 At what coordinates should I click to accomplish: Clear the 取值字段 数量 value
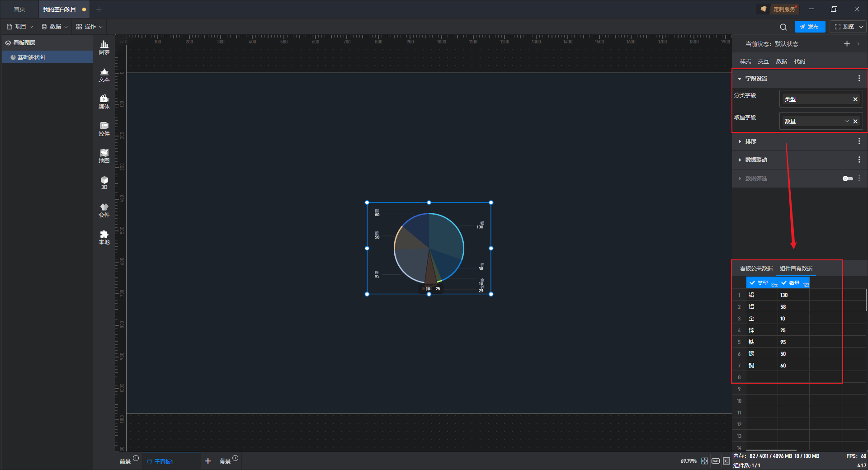[x=855, y=121]
